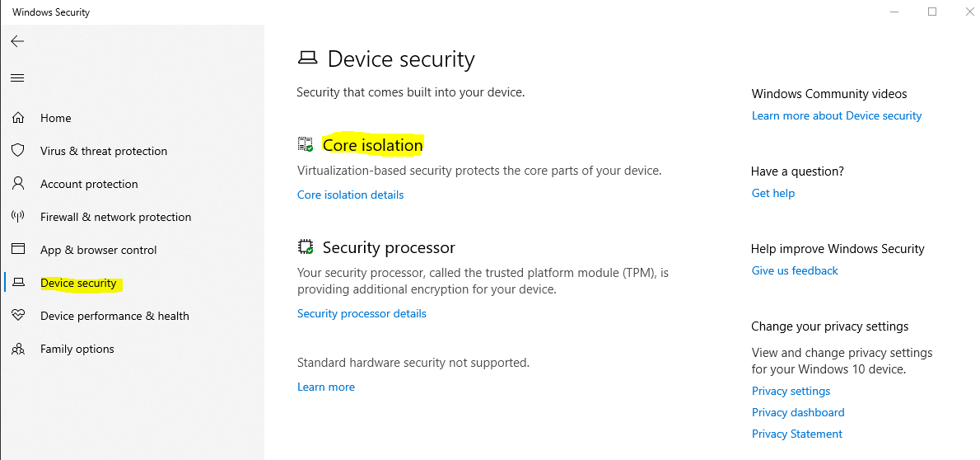
Task: Click the Account protection person icon
Action: (18, 184)
